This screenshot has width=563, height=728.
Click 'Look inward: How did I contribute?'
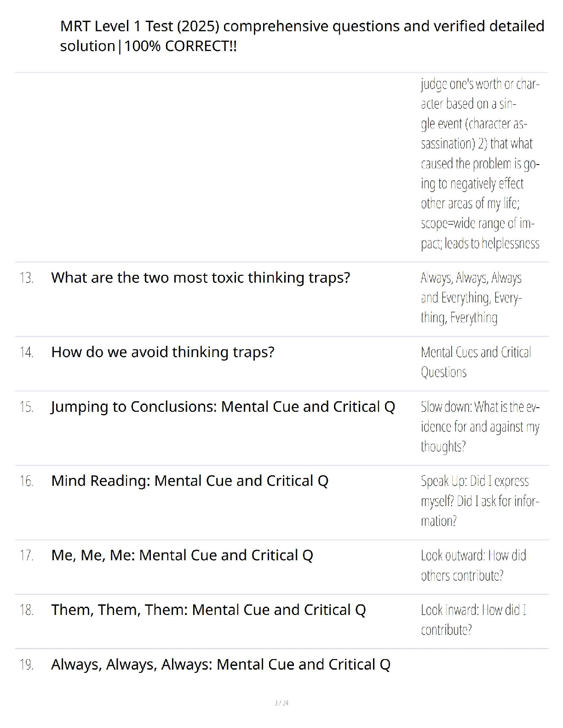coord(473,620)
